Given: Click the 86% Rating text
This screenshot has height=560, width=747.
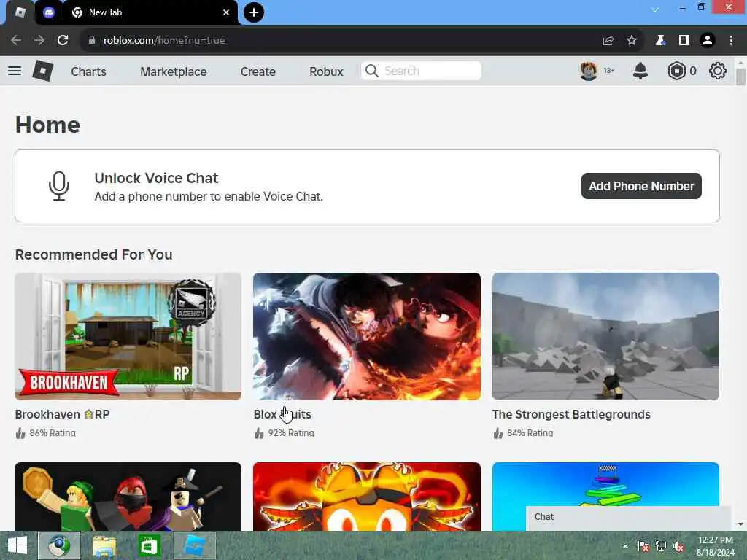Looking at the screenshot, I should 53,433.
